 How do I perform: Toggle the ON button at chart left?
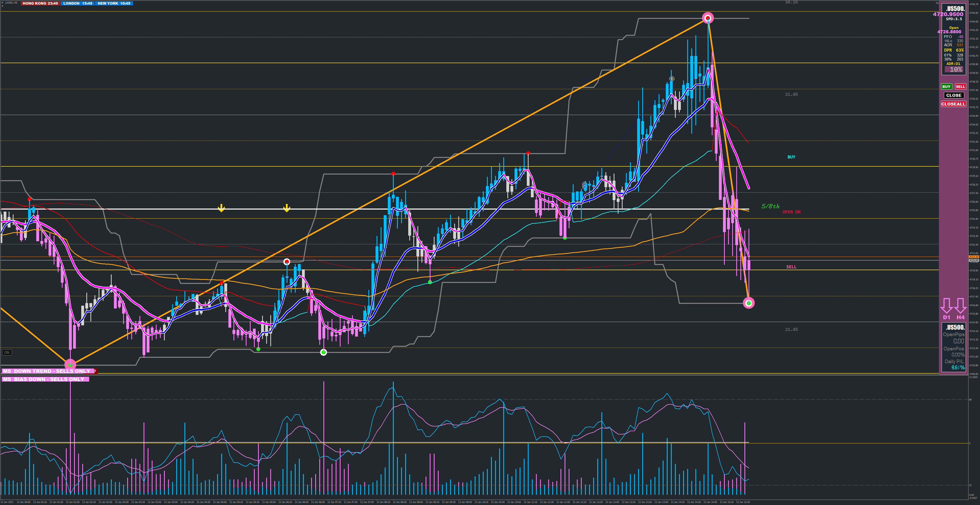point(7,352)
